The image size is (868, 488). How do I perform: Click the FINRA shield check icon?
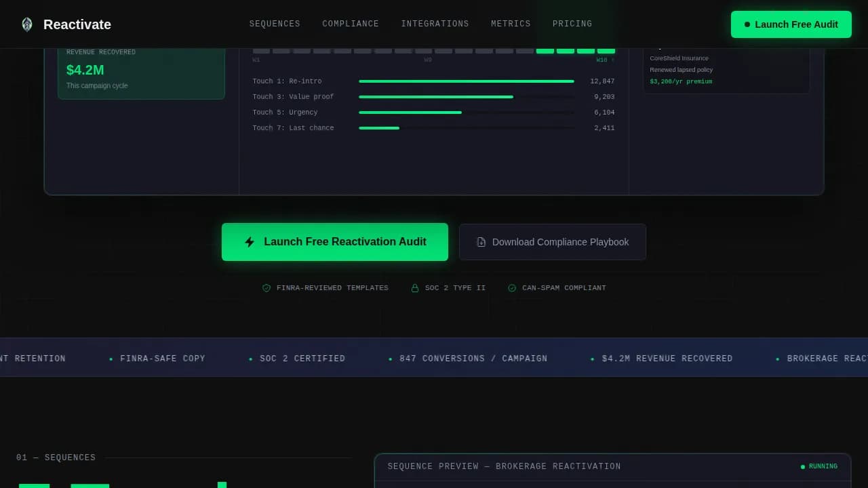click(267, 288)
